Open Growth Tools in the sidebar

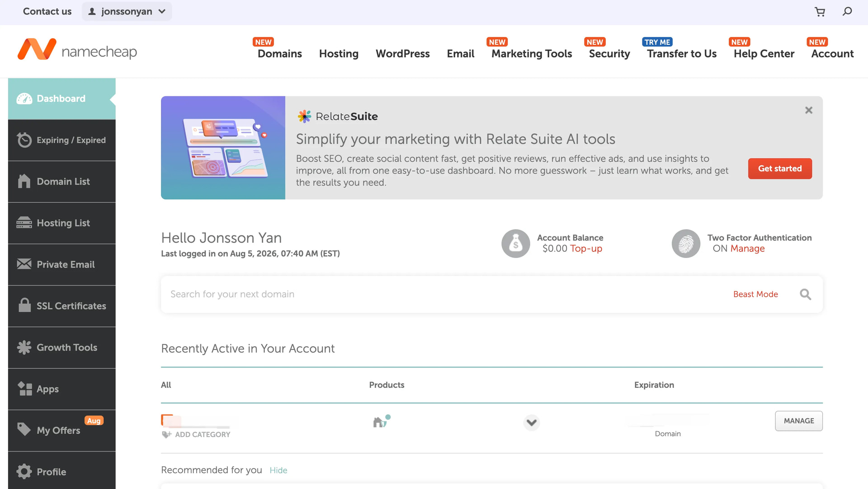click(62, 348)
